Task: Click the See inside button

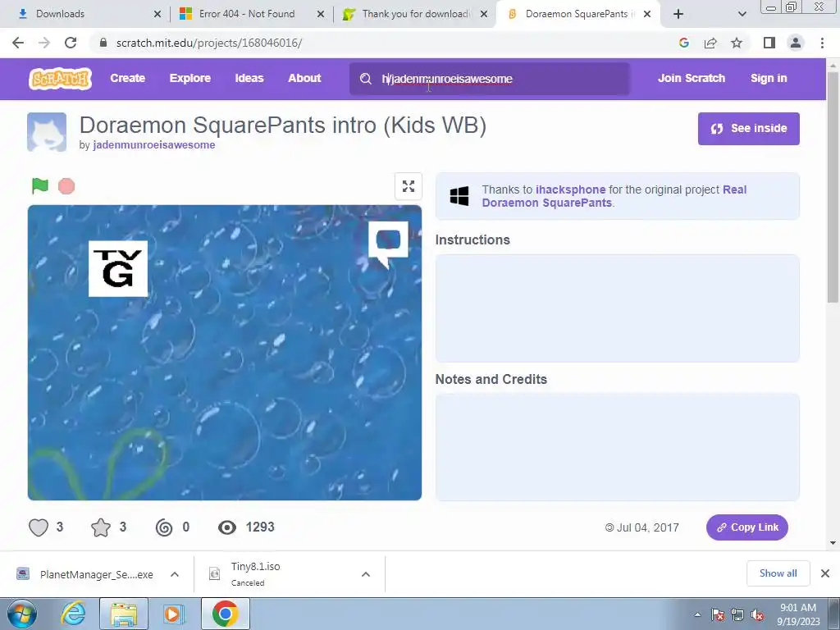Action: 748,129
